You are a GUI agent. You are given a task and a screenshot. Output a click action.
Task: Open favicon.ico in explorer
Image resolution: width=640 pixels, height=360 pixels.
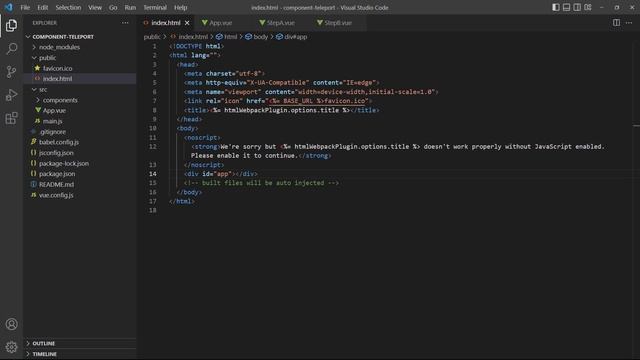[58, 69]
